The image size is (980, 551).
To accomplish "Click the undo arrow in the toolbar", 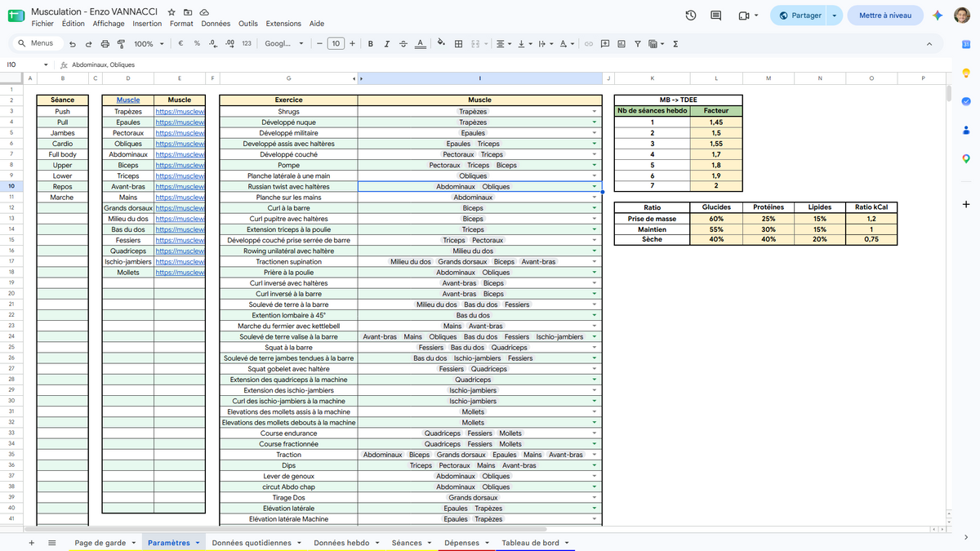I will 73,44.
